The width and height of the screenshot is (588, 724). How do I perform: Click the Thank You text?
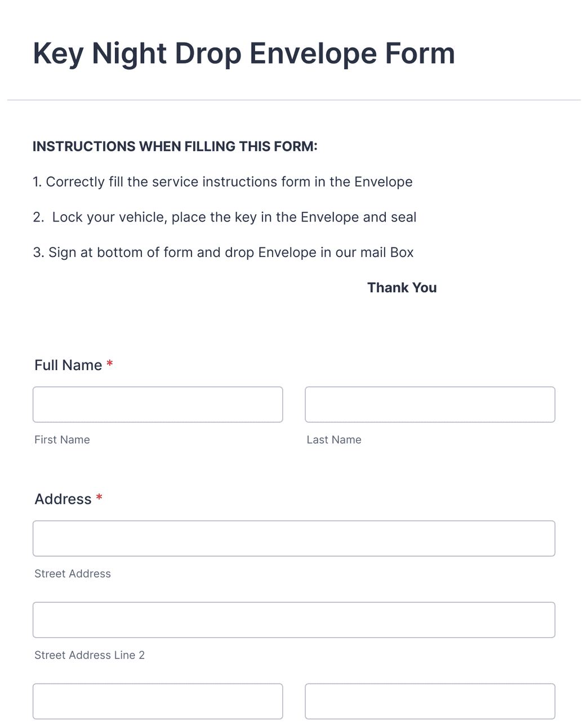(402, 287)
